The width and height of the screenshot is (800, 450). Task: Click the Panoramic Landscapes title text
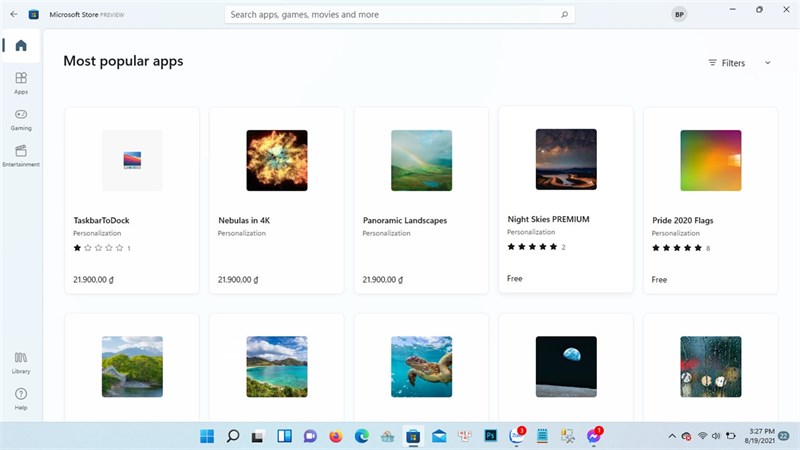pyautogui.click(x=405, y=220)
